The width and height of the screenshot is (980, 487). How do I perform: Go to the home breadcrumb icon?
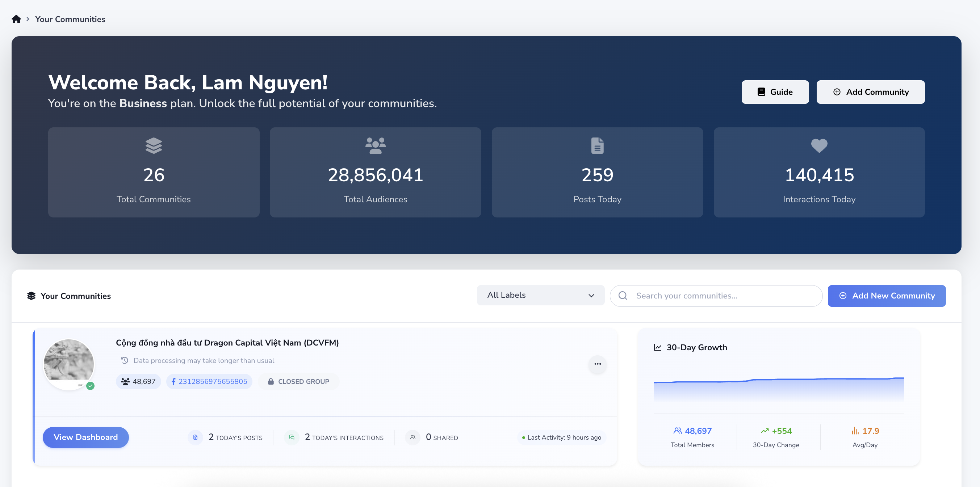(16, 19)
